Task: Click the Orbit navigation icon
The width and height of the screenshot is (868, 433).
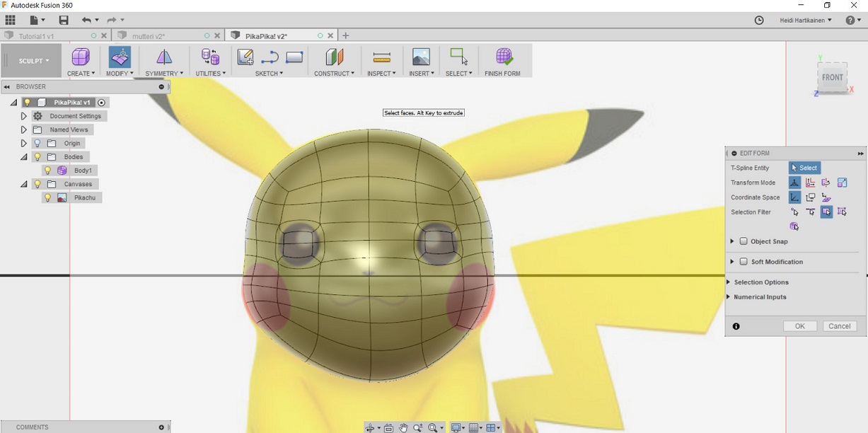Action: tap(369, 427)
